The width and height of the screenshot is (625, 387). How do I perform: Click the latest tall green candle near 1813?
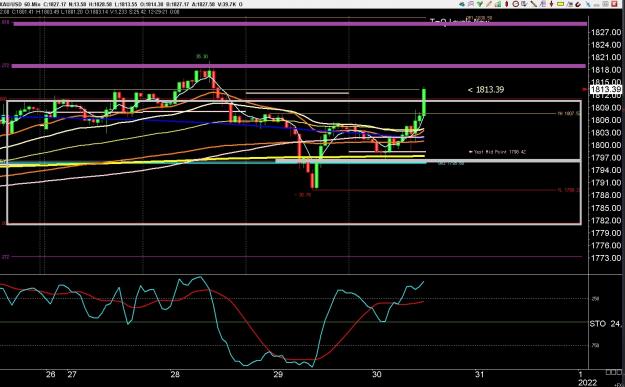click(424, 102)
